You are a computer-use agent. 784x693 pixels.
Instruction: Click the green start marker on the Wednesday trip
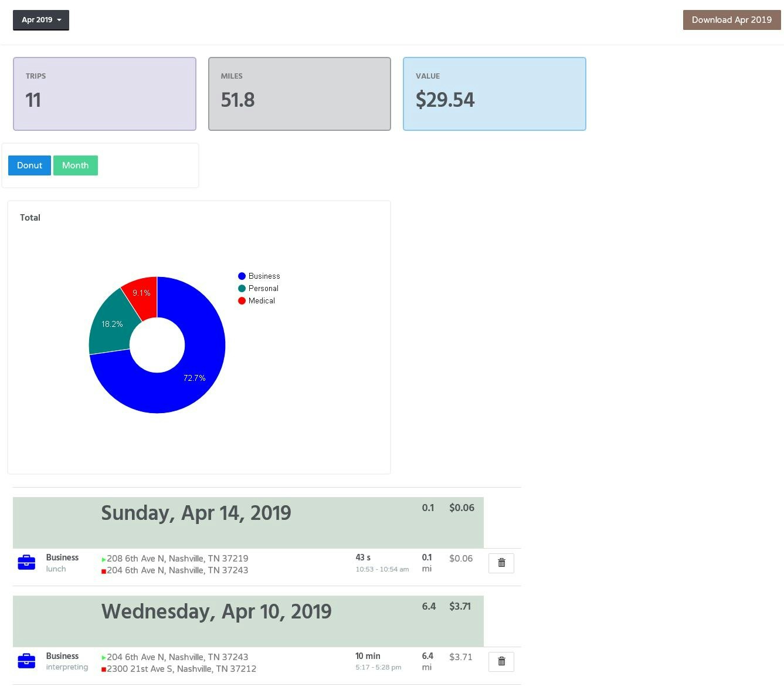click(103, 657)
